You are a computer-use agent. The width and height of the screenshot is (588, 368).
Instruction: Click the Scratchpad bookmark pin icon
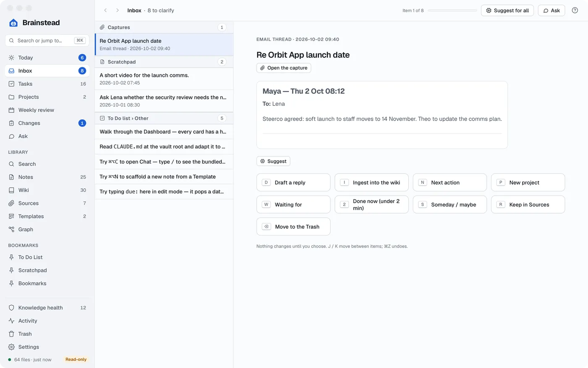click(11, 270)
